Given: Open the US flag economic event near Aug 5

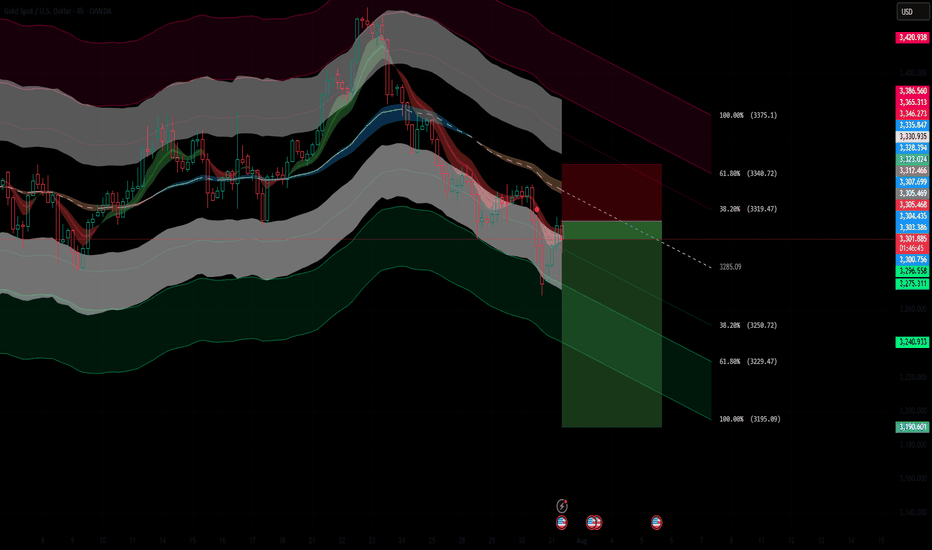Looking at the screenshot, I should (x=656, y=522).
